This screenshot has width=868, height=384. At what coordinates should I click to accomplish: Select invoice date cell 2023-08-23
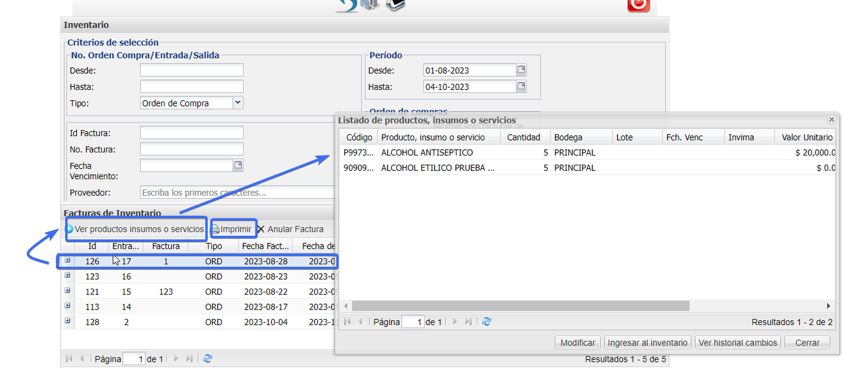(266, 276)
